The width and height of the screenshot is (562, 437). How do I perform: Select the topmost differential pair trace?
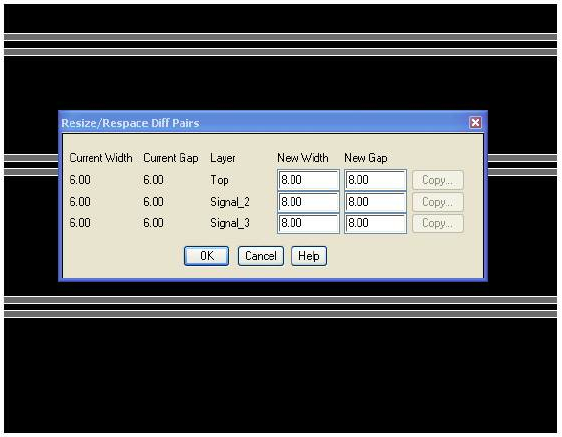281,37
